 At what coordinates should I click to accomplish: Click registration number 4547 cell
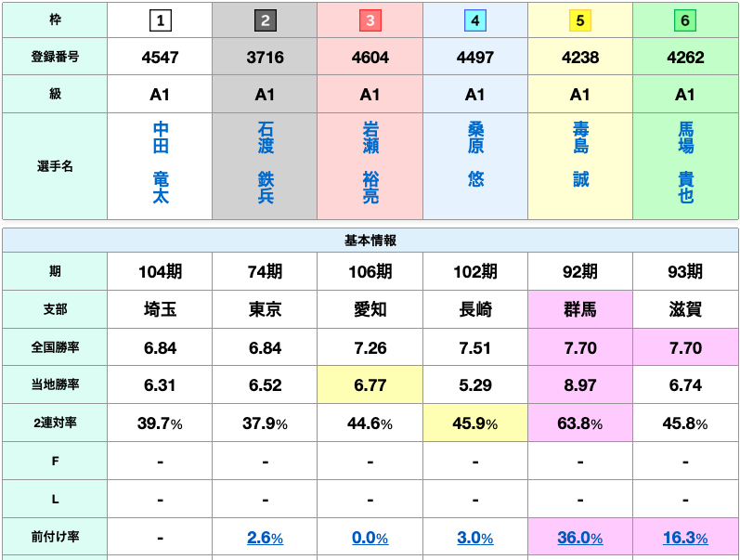(x=160, y=57)
